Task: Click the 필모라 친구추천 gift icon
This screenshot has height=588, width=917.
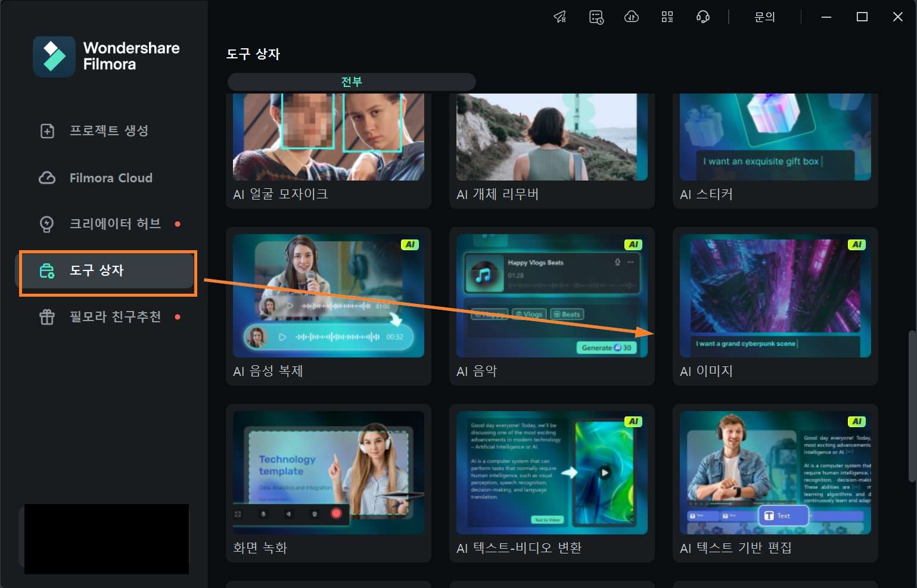Action: pyautogui.click(x=47, y=317)
